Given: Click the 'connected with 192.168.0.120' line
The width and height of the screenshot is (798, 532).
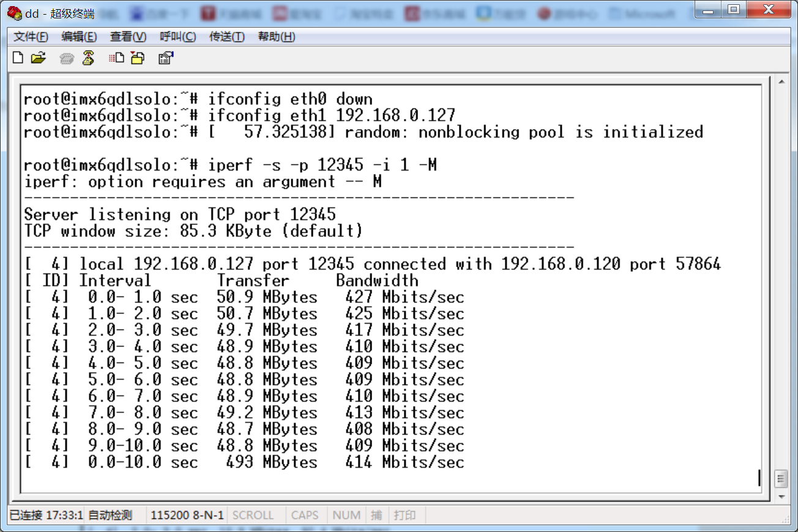Looking at the screenshot, I should [373, 264].
